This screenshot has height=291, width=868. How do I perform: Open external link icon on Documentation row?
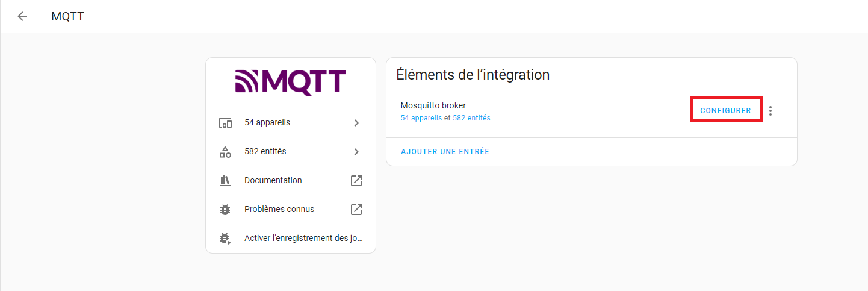[x=356, y=181]
